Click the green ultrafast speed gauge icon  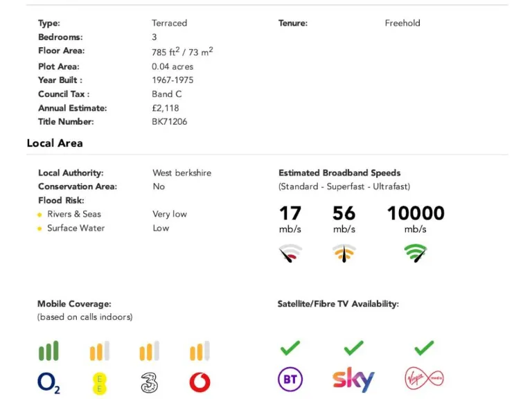pyautogui.click(x=416, y=253)
